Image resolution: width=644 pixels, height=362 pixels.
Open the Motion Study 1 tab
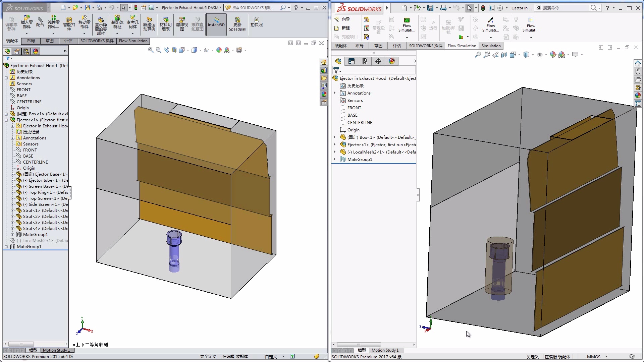(56, 350)
